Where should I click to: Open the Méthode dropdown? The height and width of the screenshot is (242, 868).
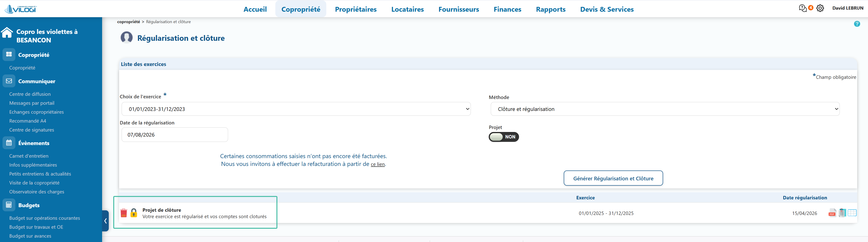pyautogui.click(x=665, y=109)
